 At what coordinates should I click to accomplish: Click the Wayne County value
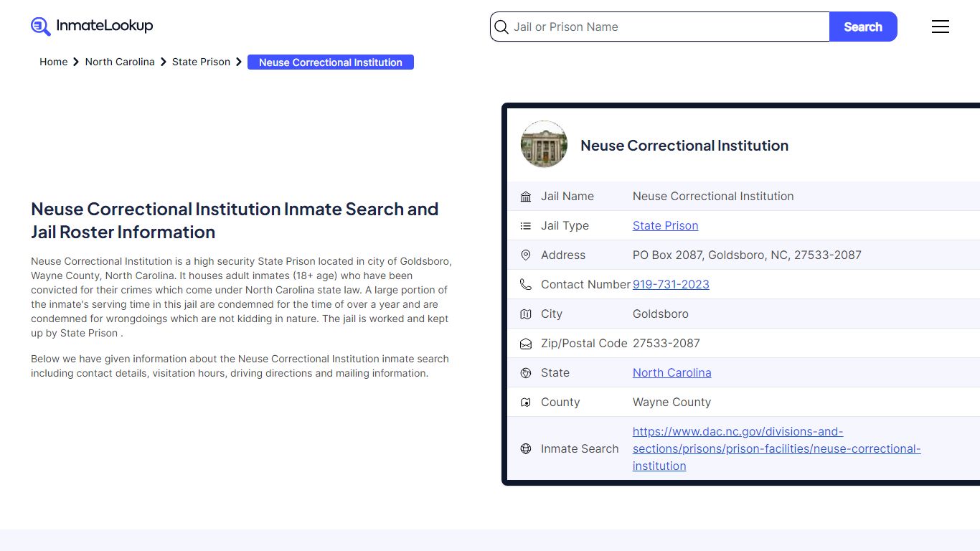tap(672, 402)
